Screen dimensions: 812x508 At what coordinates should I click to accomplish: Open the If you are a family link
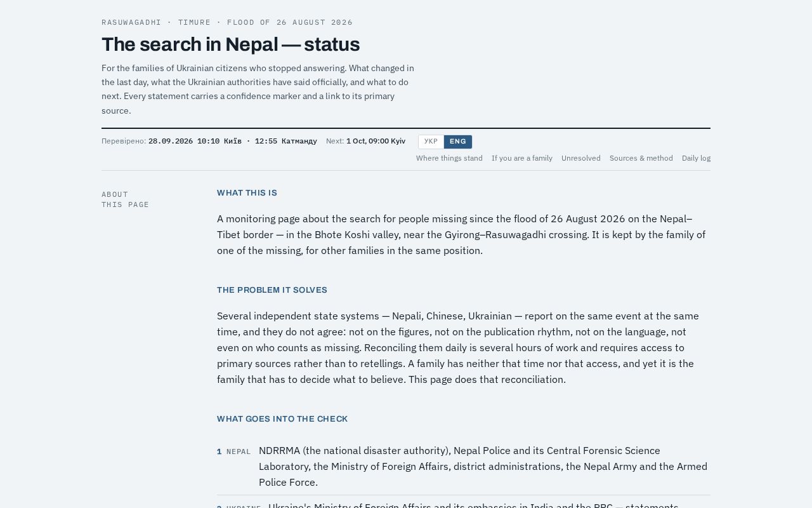522,158
